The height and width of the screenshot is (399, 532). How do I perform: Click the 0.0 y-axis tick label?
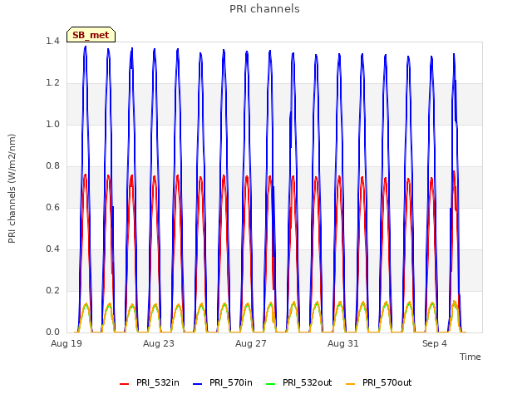tap(52, 332)
